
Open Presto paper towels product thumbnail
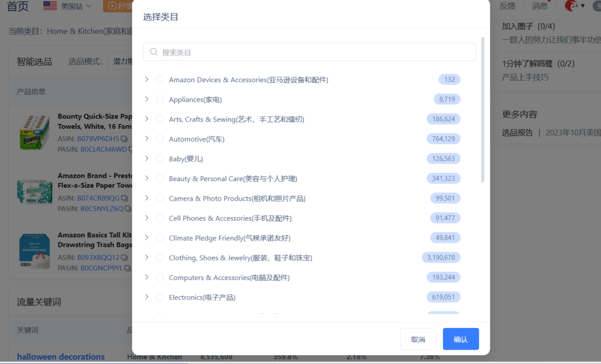point(35,191)
